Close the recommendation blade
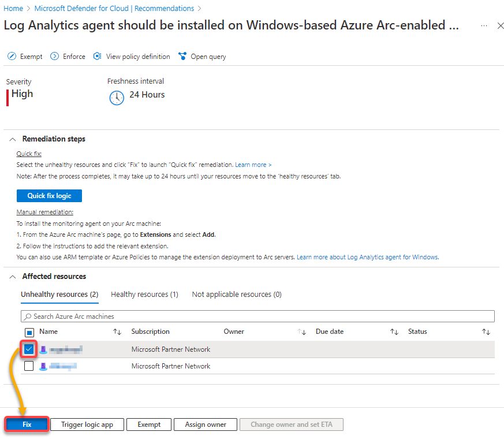 (x=500, y=26)
